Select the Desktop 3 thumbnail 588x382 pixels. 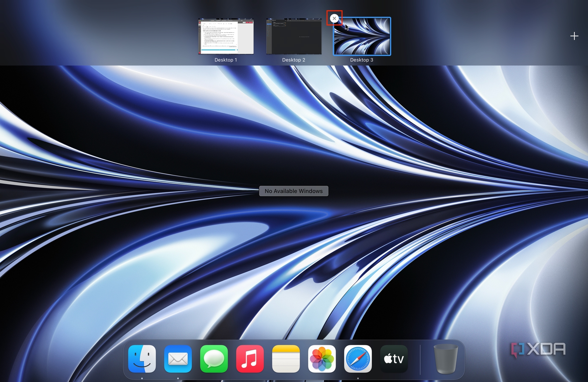(361, 36)
